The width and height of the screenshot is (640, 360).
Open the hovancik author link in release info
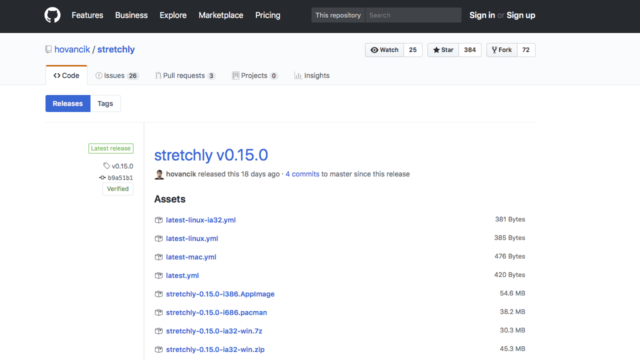[181, 174]
